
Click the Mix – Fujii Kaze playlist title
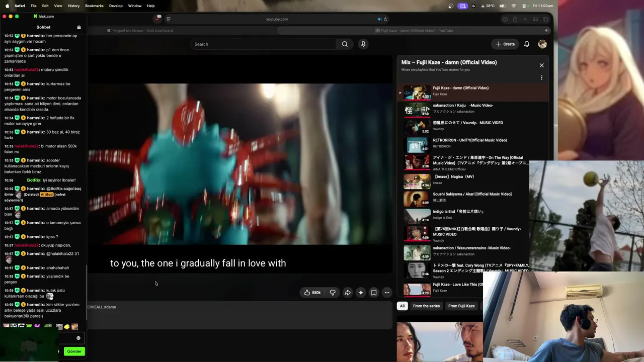pos(449,62)
